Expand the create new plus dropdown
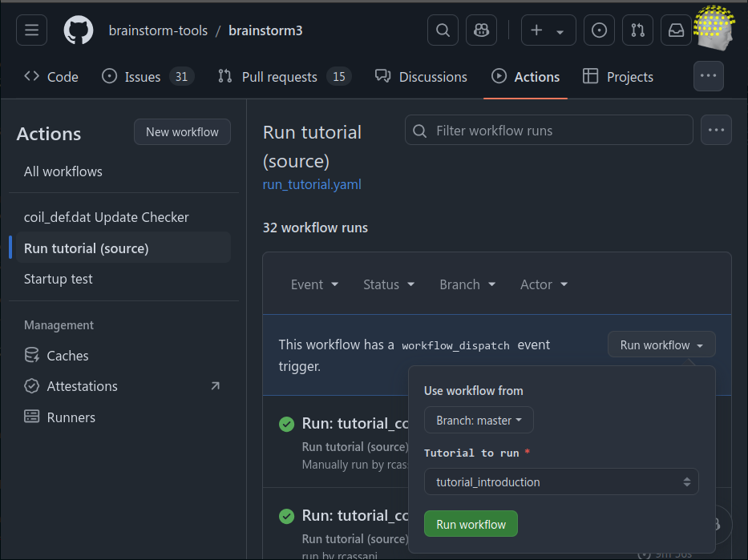This screenshot has width=748, height=560. [548, 30]
